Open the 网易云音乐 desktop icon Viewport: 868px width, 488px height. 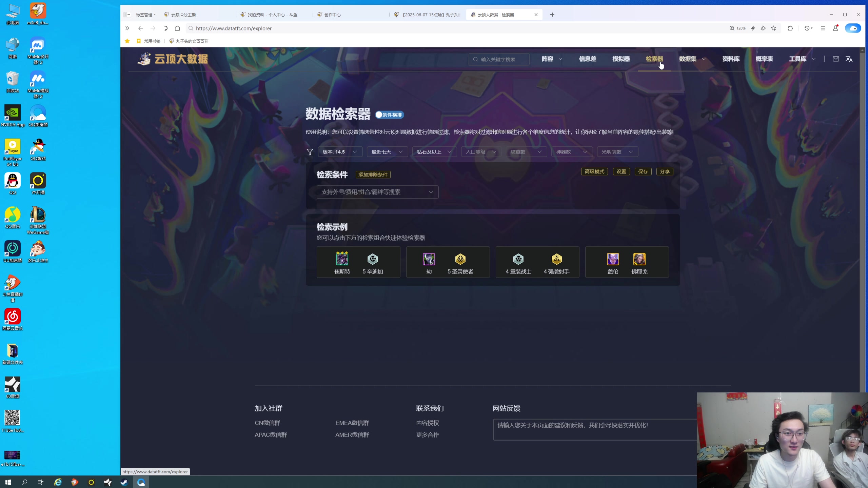[x=13, y=319]
